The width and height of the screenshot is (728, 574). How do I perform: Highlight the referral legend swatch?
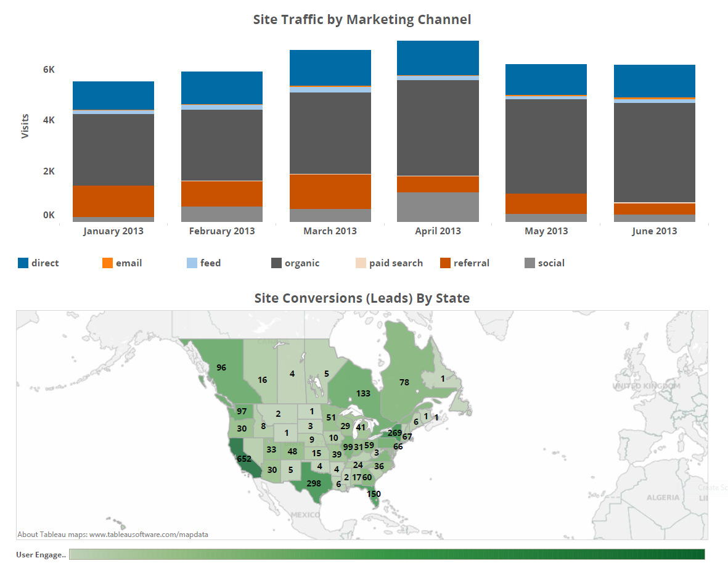click(x=445, y=263)
